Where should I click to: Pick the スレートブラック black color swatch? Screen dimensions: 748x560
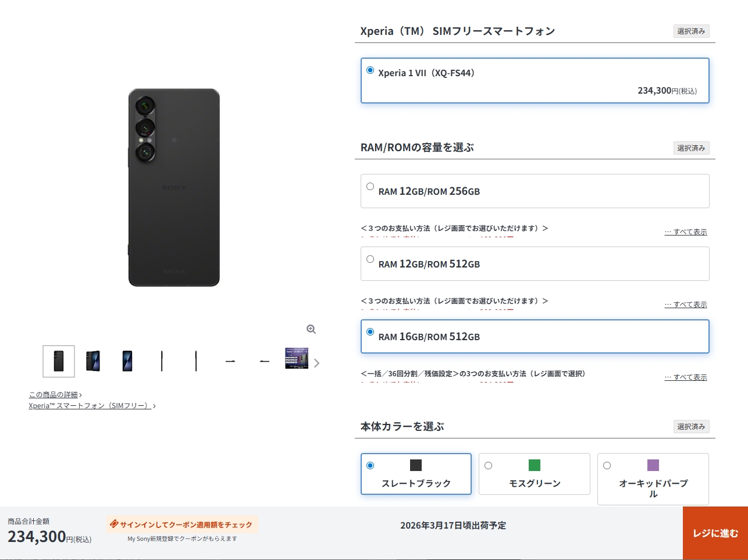pos(416,465)
